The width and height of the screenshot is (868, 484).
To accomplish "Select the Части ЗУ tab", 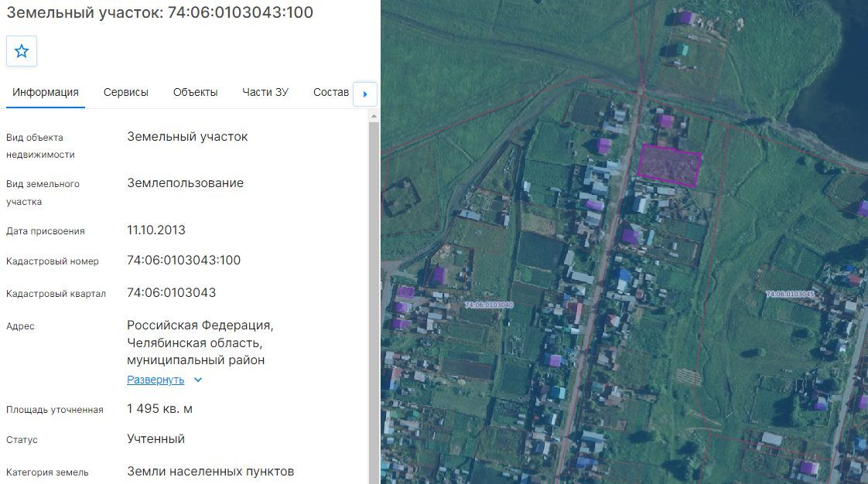I will (265, 92).
